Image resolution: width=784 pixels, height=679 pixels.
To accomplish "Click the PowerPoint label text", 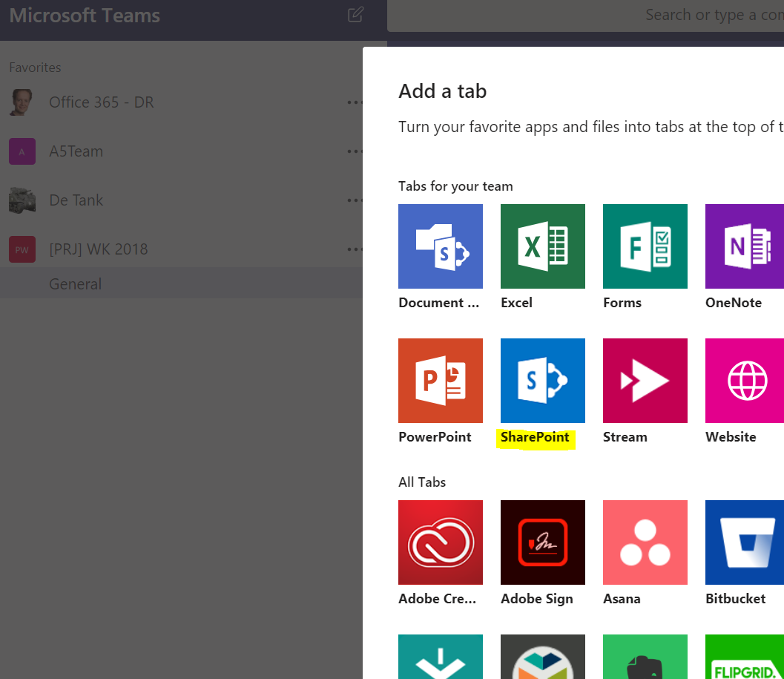I will click(x=435, y=437).
